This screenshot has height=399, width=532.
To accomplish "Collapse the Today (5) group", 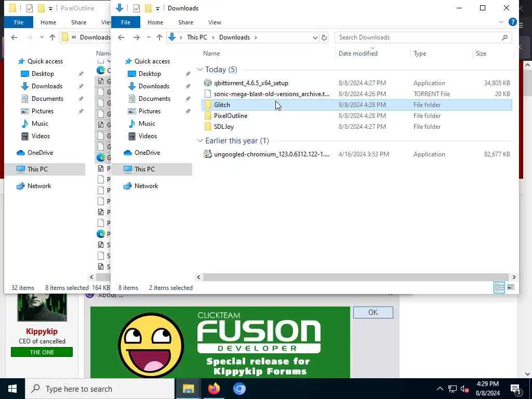I will click(200, 70).
